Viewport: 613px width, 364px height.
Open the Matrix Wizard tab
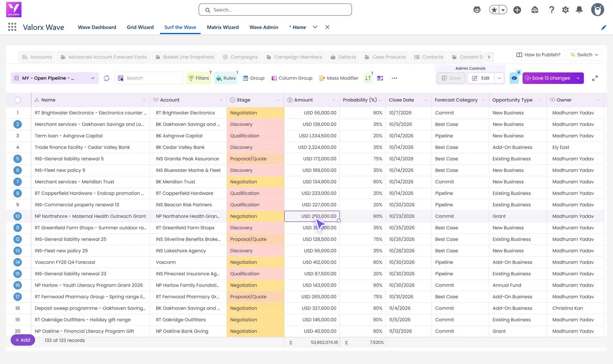point(223,27)
